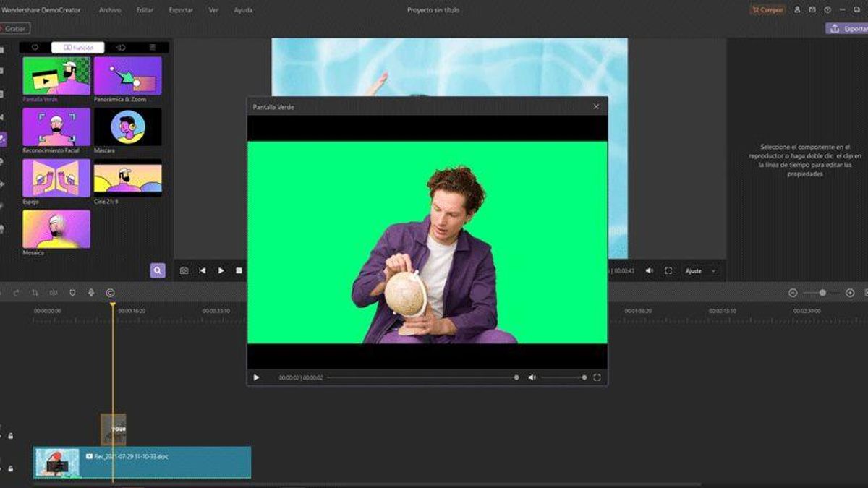
Task: Click the marker shield icon
Action: [x=72, y=293]
